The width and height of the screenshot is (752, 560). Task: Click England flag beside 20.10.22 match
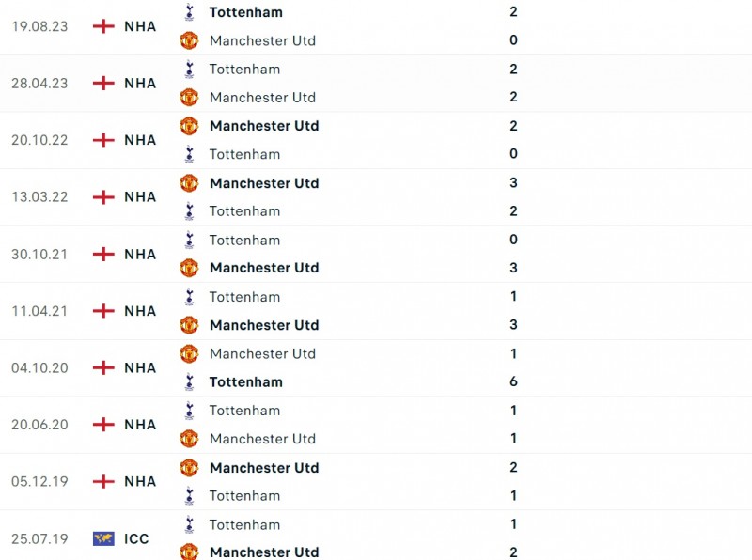(x=103, y=140)
